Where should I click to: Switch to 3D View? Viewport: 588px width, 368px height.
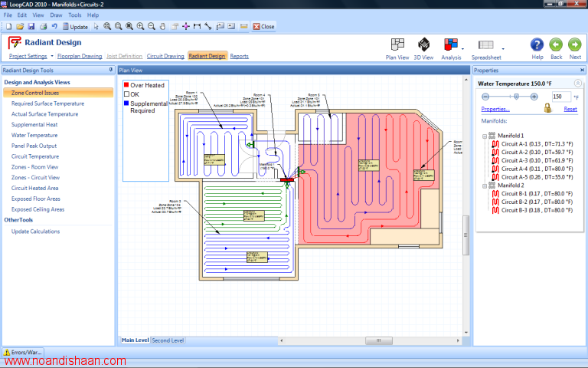pyautogui.click(x=423, y=49)
